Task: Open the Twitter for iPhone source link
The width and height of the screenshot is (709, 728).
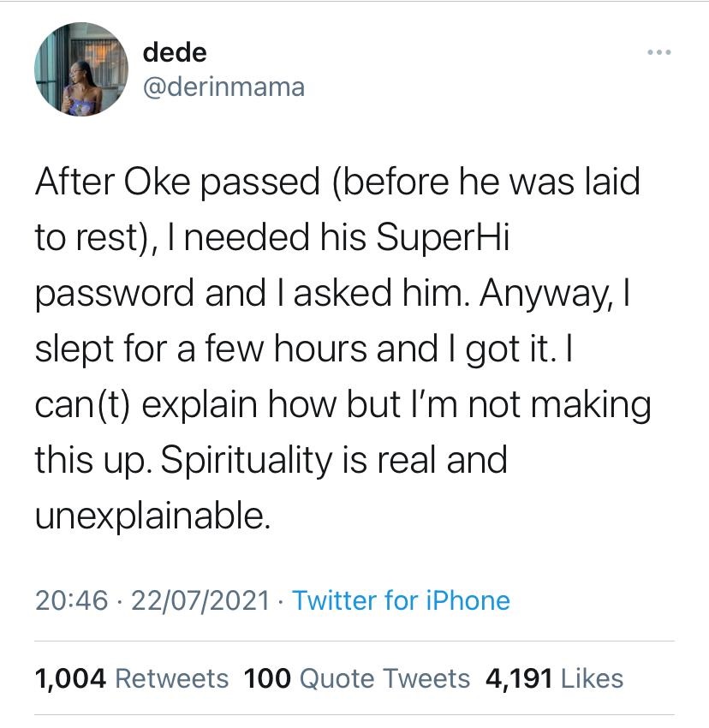Action: 401,600
